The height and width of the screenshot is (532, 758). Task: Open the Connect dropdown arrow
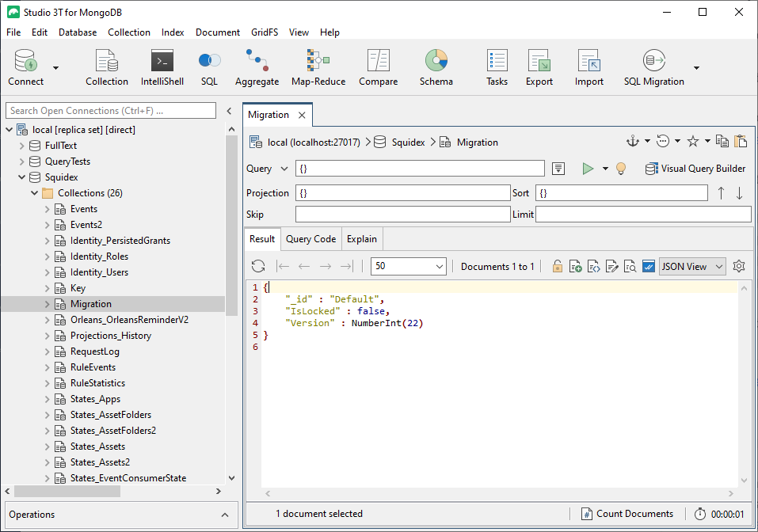pyautogui.click(x=56, y=67)
